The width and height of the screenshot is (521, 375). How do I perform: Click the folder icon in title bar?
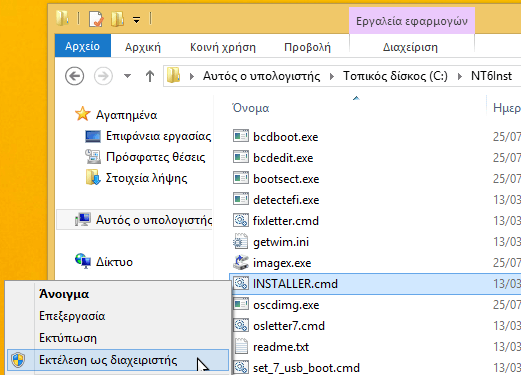click(62, 18)
